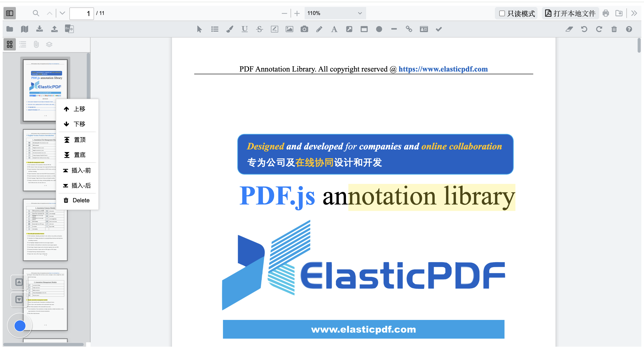Click the undo annotation icon
Screen dimensions: 644x348
[584, 29]
